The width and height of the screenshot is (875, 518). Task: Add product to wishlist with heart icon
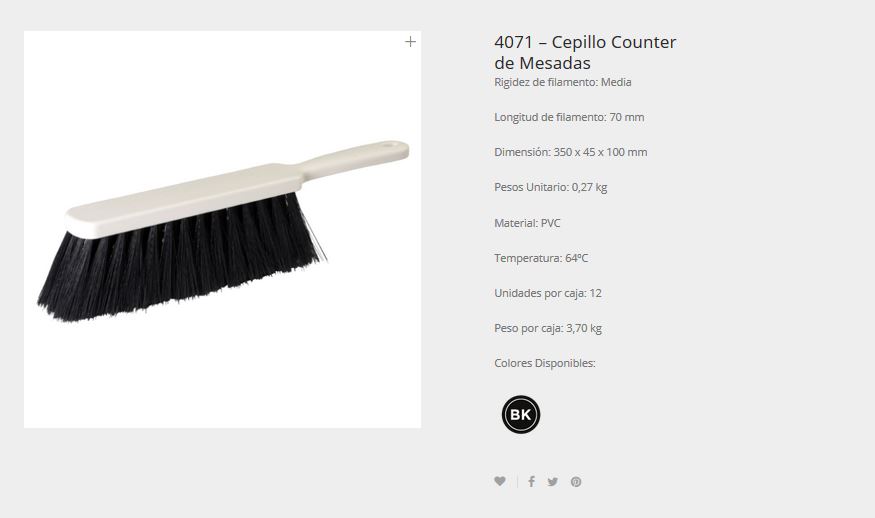coord(500,481)
